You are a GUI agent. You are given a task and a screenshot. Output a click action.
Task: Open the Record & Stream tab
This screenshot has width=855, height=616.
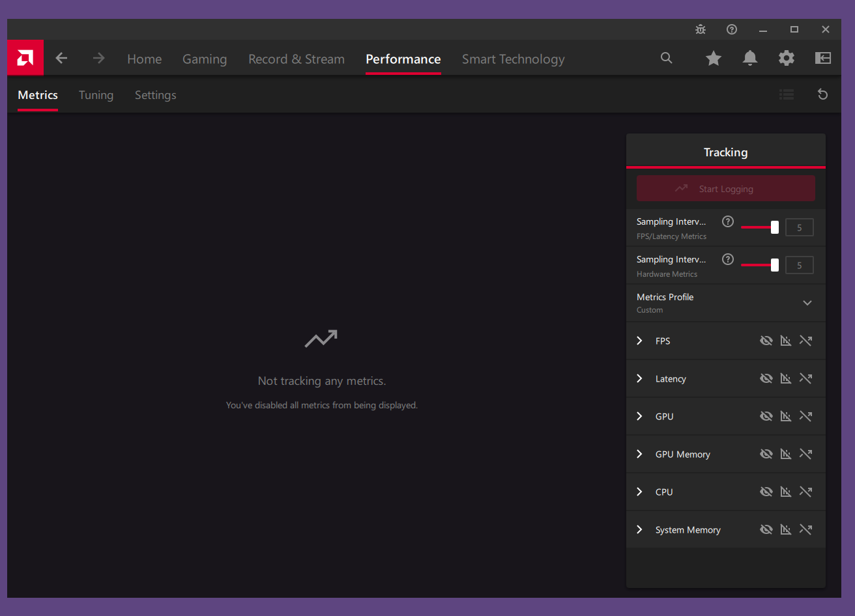click(x=297, y=59)
